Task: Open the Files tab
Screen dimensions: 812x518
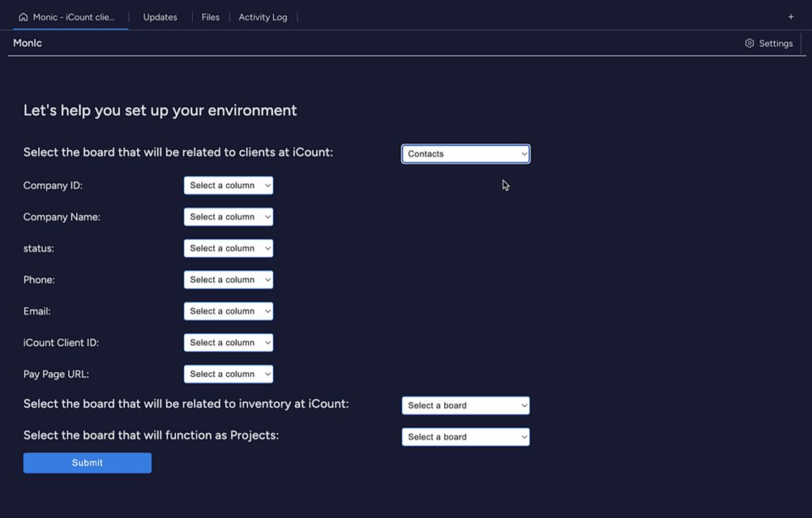Action: pos(210,17)
